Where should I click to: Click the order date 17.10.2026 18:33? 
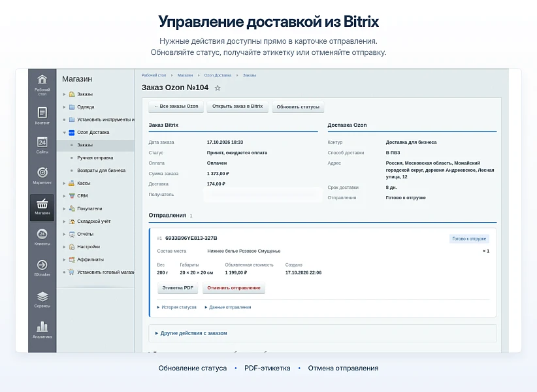pyautogui.click(x=225, y=142)
